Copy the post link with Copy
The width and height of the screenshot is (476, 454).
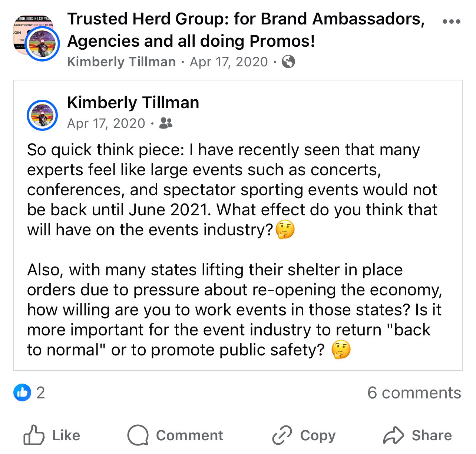[x=304, y=435]
